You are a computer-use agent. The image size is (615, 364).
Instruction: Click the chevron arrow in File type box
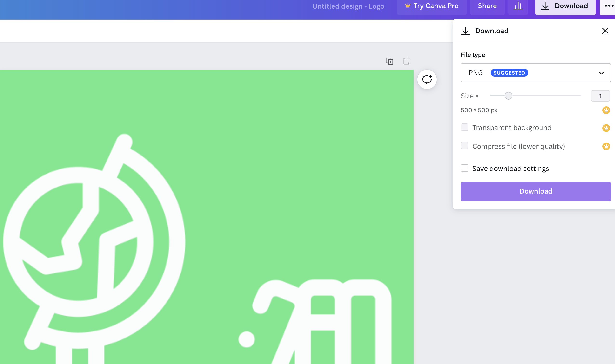pos(601,73)
